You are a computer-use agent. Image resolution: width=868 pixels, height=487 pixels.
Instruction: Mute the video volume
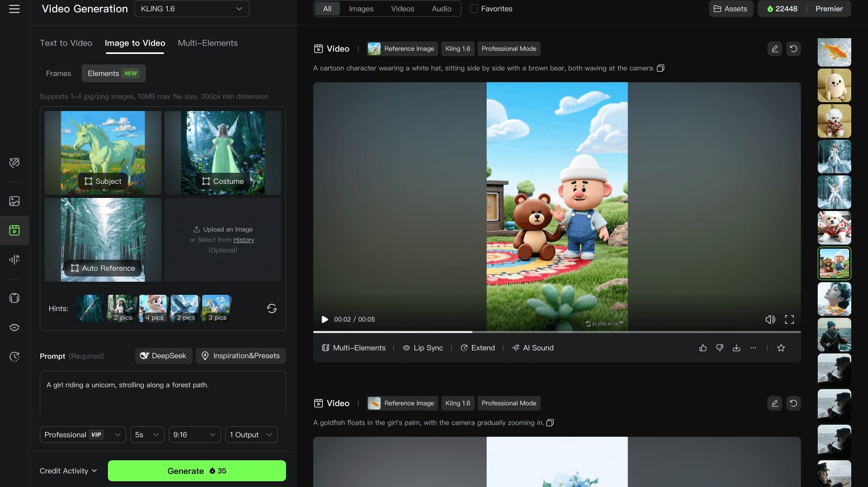pos(770,319)
